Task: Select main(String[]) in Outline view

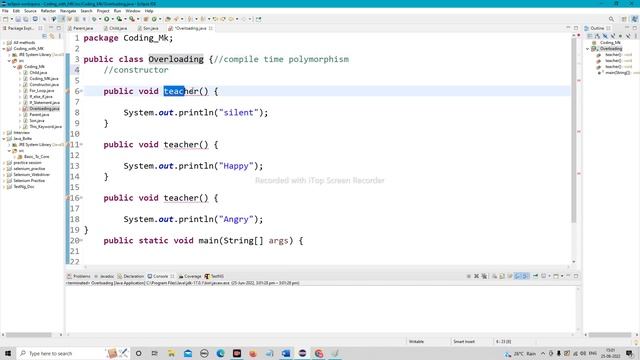Action: pos(618,73)
